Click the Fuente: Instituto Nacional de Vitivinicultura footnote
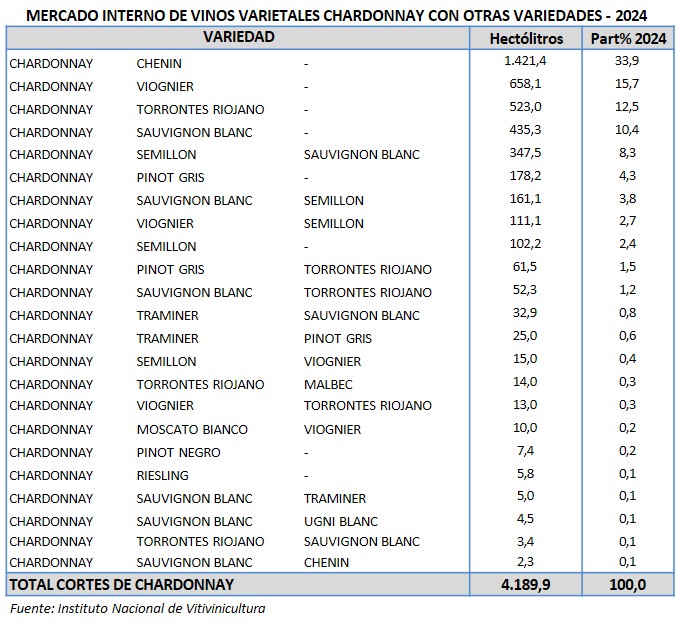 click(x=138, y=608)
